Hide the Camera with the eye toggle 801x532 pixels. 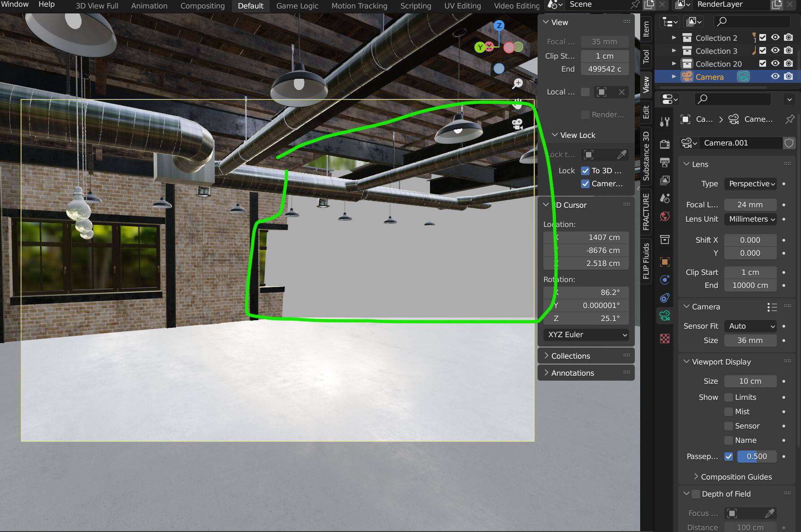click(775, 76)
